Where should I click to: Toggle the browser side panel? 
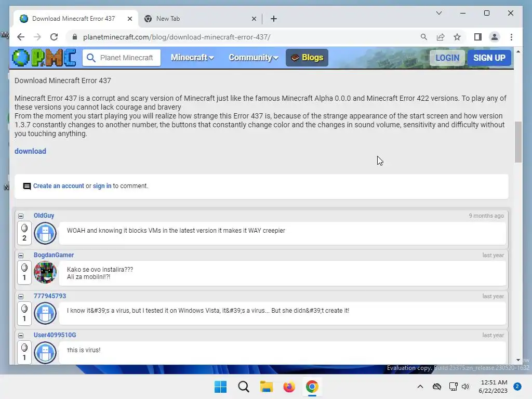[478, 37]
